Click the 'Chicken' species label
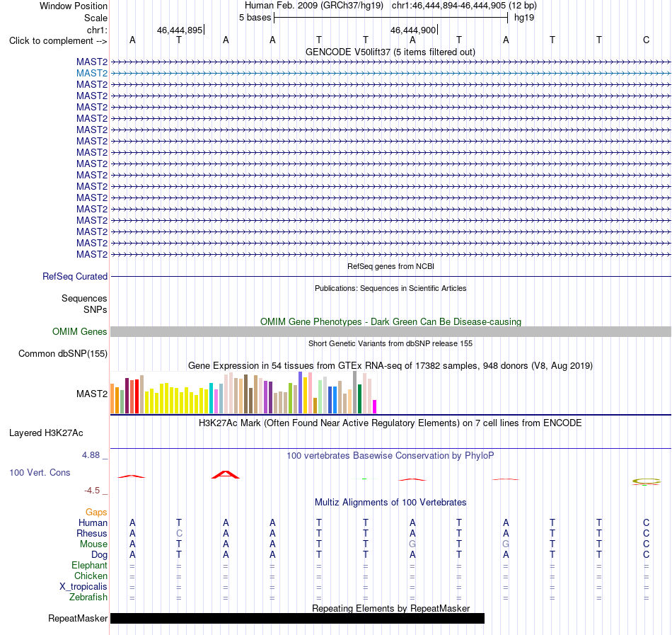 coord(91,576)
